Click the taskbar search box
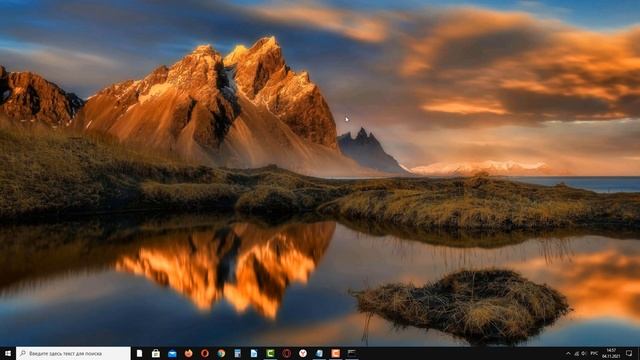Image resolution: width=640 pixels, height=360 pixels. (x=73, y=353)
